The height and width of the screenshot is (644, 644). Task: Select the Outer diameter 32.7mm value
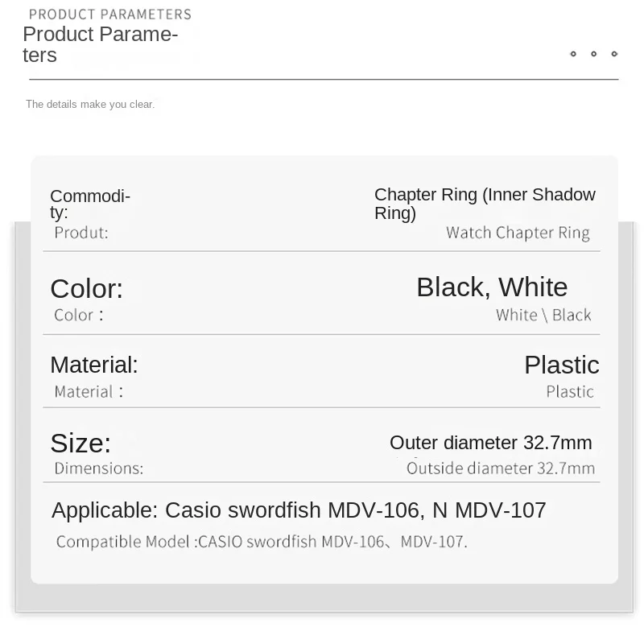[490, 443]
